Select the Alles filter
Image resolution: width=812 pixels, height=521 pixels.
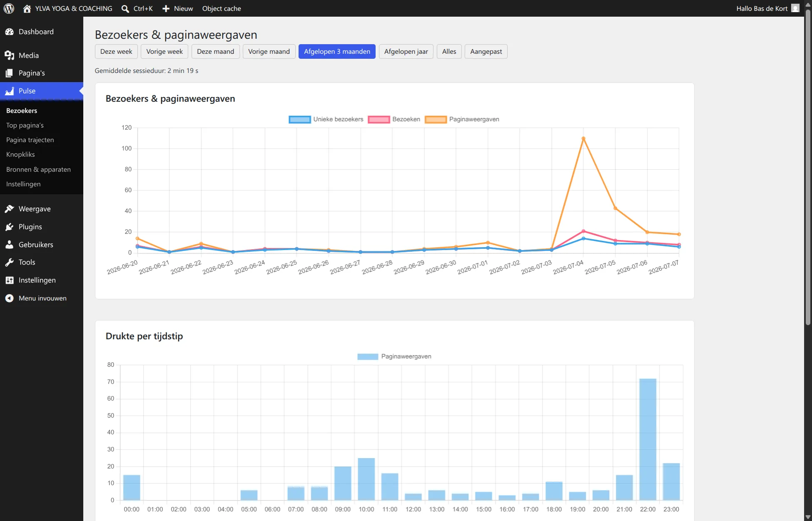tap(449, 52)
